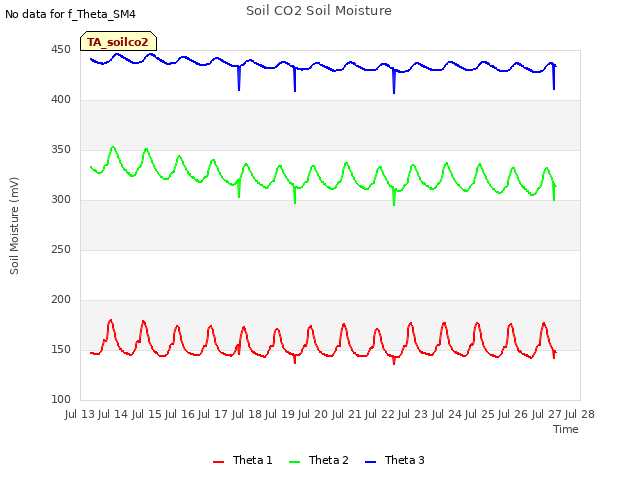Toggle Theta 2 series in the legend
Screen dimensions: 640x480
point(319,460)
